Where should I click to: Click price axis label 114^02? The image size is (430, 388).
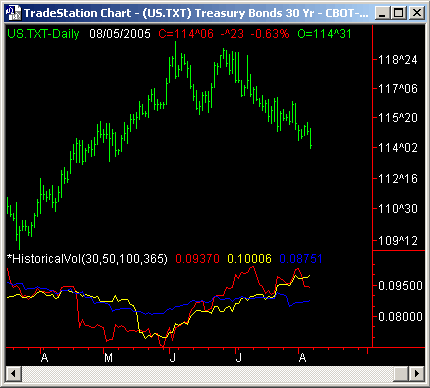click(398, 147)
